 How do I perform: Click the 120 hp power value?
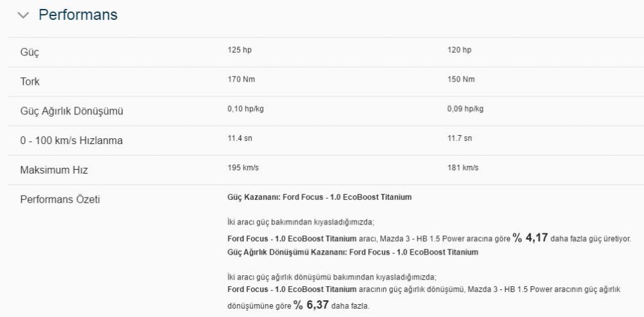click(460, 50)
